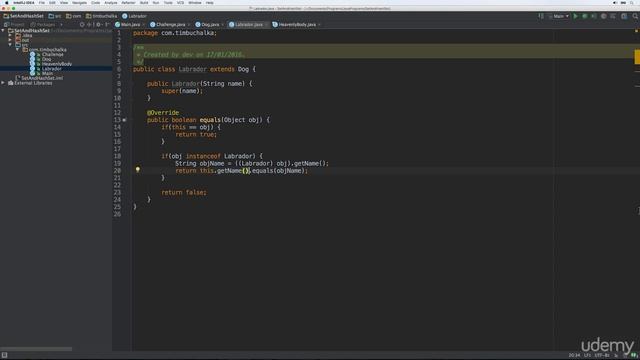Click the com breadcrumb in navigation bar
Screen dimensions: 640x360
[x=73, y=16]
